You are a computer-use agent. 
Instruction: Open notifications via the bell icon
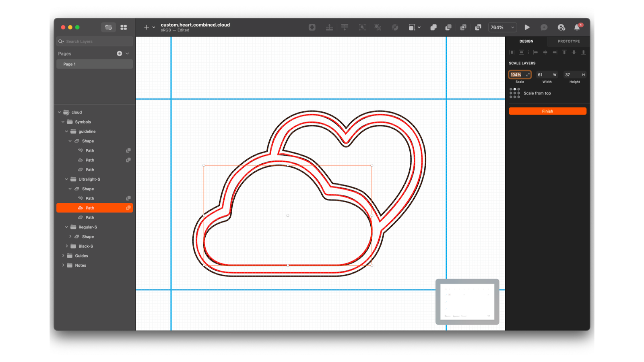point(576,27)
